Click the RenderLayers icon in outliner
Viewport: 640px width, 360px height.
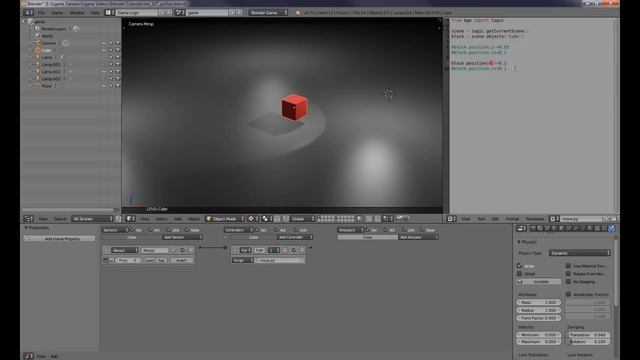point(38,29)
